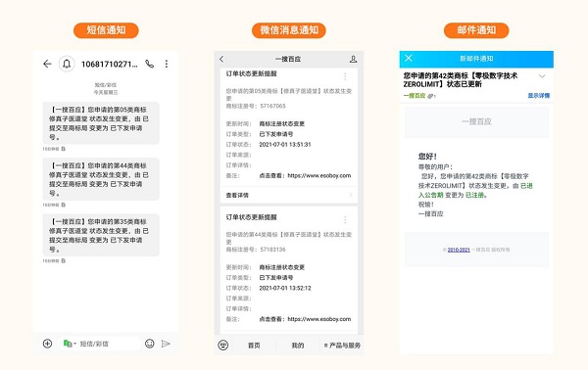Open three-dot menu on second 订单状态更新提醒 card

tap(345, 220)
